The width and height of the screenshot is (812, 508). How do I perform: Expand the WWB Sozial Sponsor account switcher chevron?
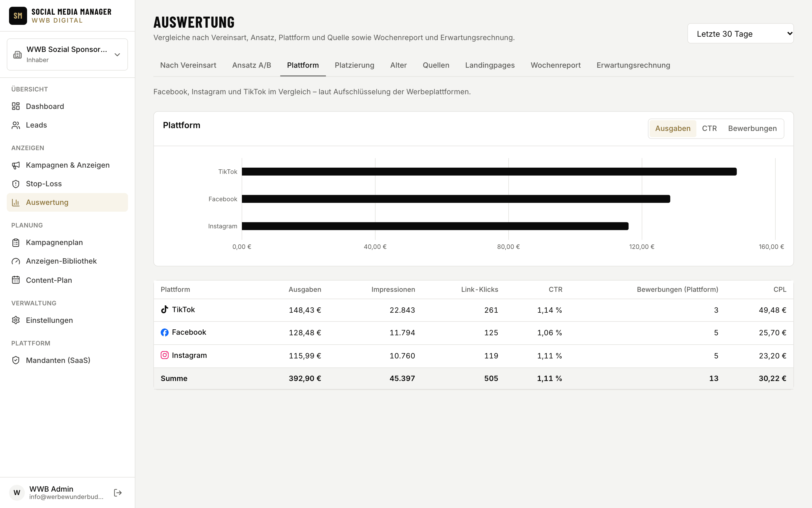coord(117,54)
